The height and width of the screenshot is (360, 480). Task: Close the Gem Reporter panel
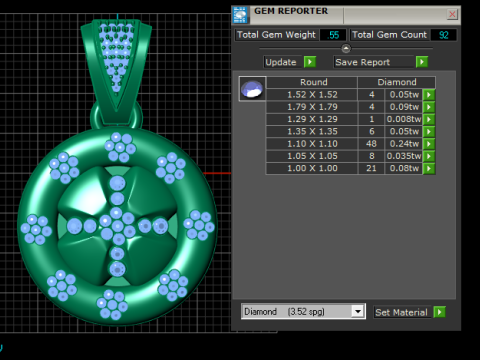(452, 14)
